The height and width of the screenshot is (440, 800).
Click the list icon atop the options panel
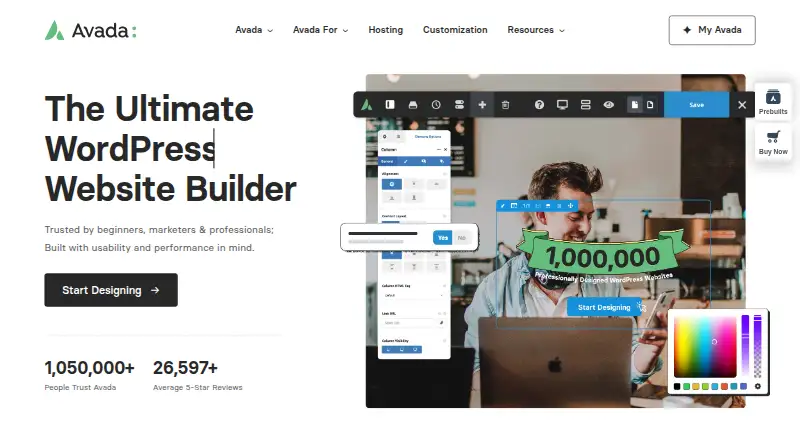point(398,137)
